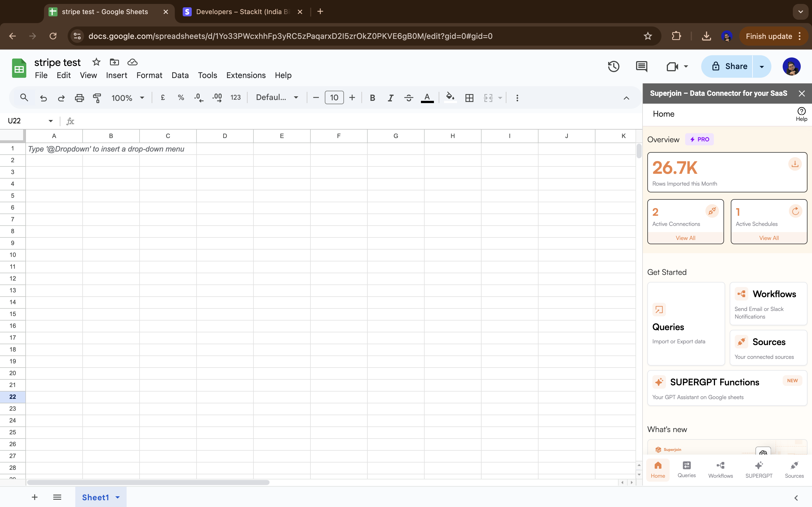Open the Extensions menu
The image size is (812, 507).
[246, 75]
